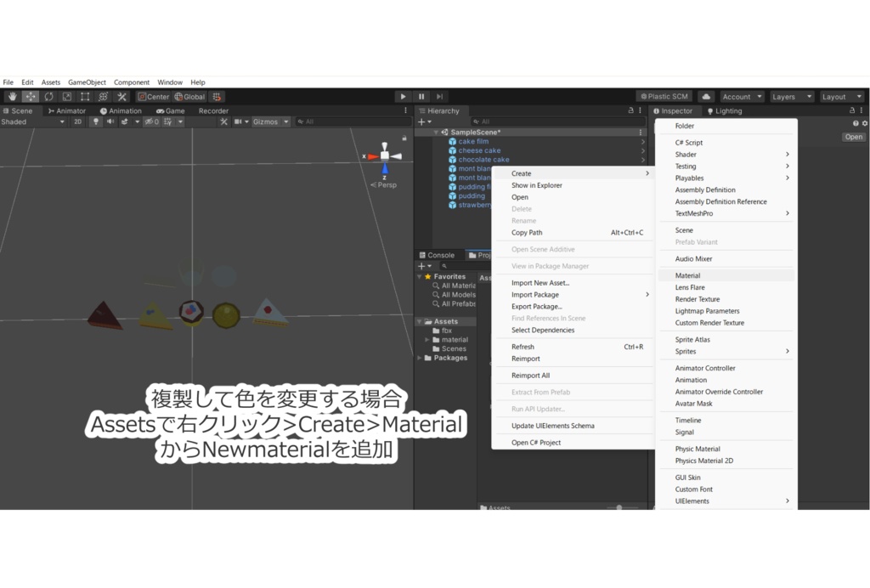
Task: Select cheese cake in Hierarchy
Action: (x=479, y=150)
